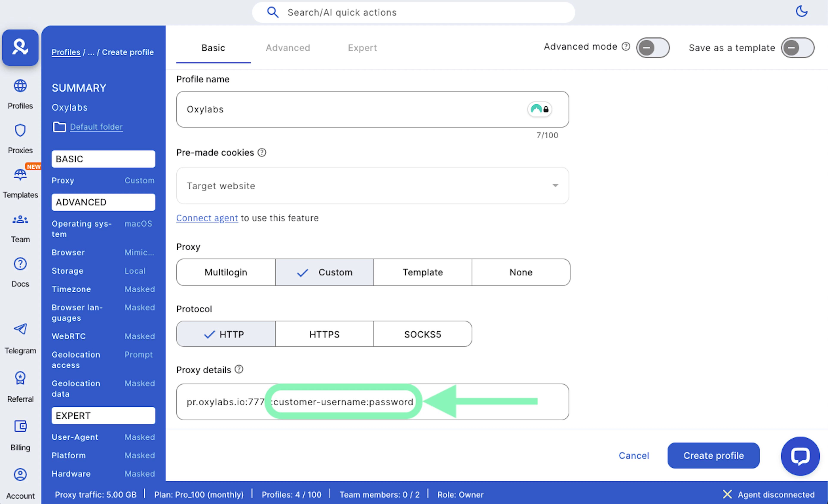Viewport: 828px width, 504px height.
Task: Open Billing wallet icon
Action: [x=20, y=426]
